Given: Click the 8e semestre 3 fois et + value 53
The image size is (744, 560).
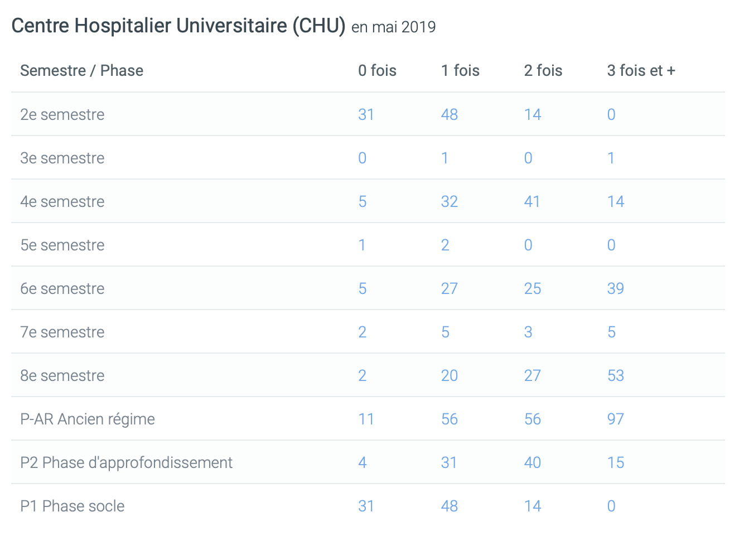Looking at the screenshot, I should click(x=615, y=375).
